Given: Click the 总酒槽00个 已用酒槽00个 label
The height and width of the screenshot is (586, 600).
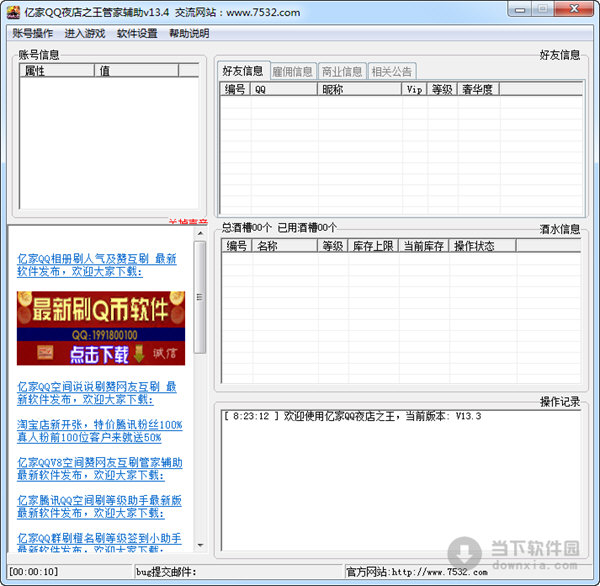Looking at the screenshot, I should (x=279, y=228).
